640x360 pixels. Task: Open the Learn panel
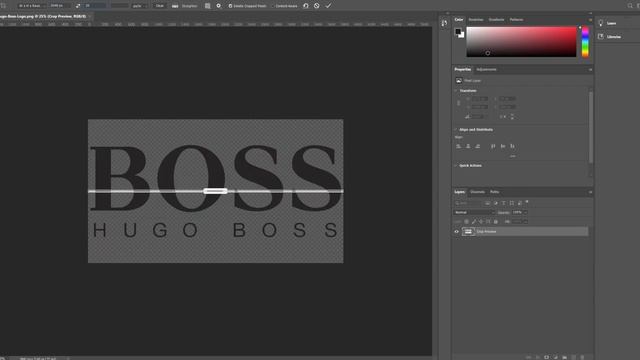tap(607, 23)
